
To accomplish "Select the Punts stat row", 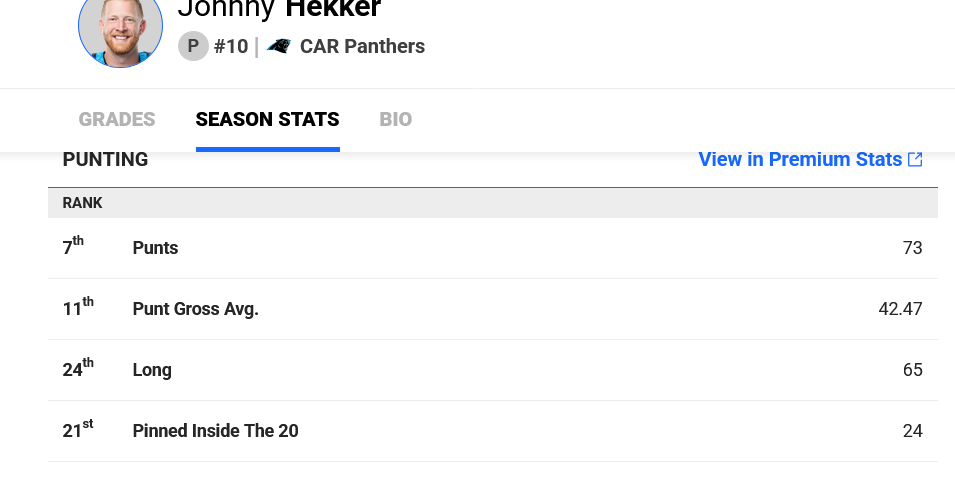I will 493,248.
